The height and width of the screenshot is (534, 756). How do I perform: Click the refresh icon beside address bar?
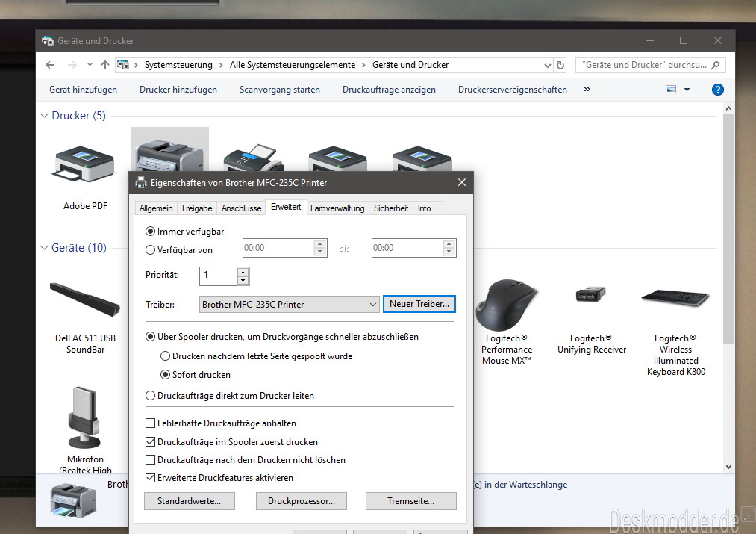(x=560, y=65)
